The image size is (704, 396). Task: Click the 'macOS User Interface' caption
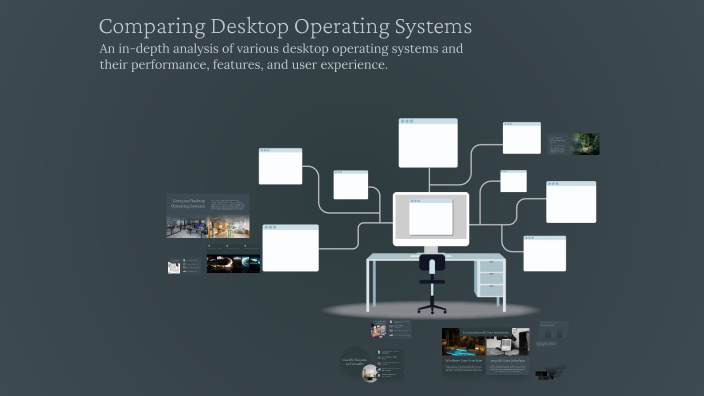point(507,361)
